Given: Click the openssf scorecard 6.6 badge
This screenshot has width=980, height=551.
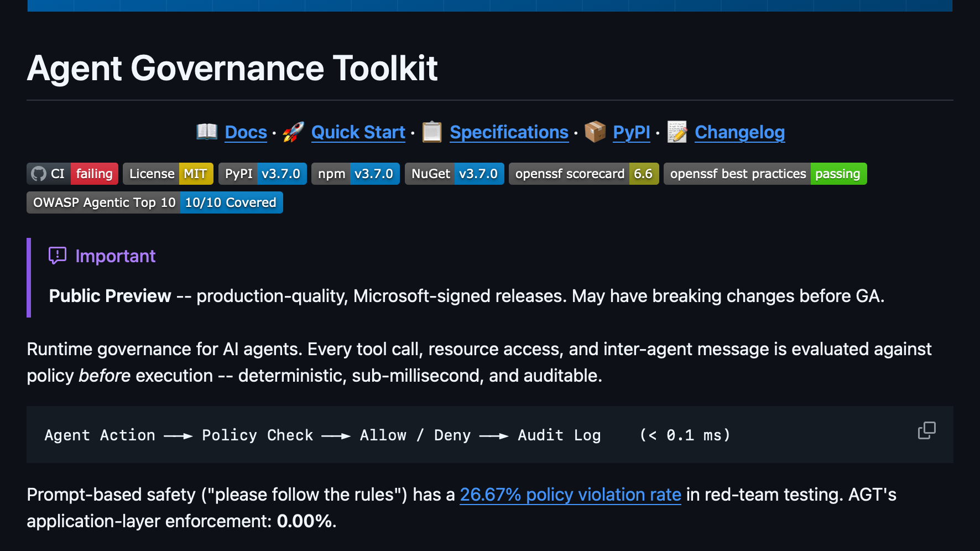Looking at the screenshot, I should pos(584,174).
